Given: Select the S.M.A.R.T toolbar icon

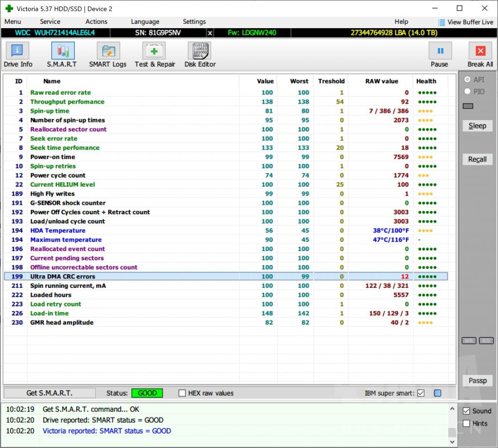Looking at the screenshot, I should pyautogui.click(x=62, y=54).
